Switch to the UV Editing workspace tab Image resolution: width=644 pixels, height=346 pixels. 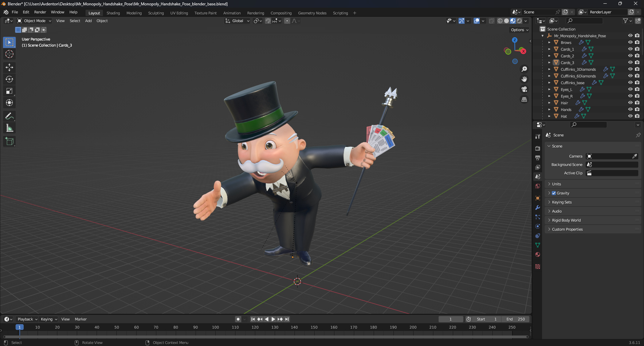pyautogui.click(x=179, y=13)
